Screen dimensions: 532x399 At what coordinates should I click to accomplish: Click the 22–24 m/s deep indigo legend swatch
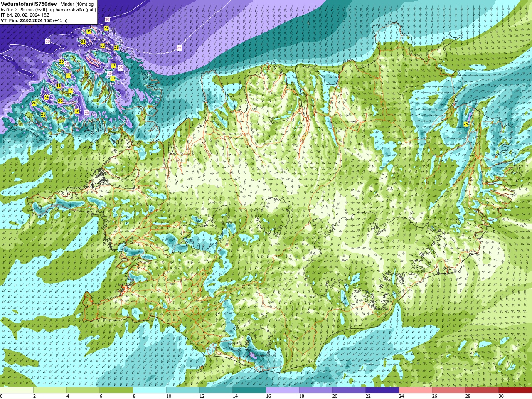(x=382, y=390)
